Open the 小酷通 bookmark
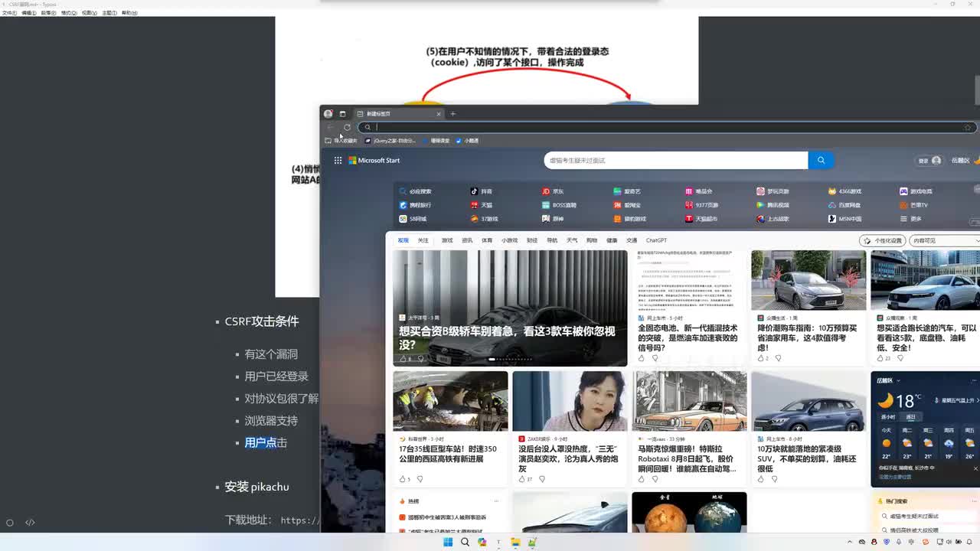 [467, 141]
